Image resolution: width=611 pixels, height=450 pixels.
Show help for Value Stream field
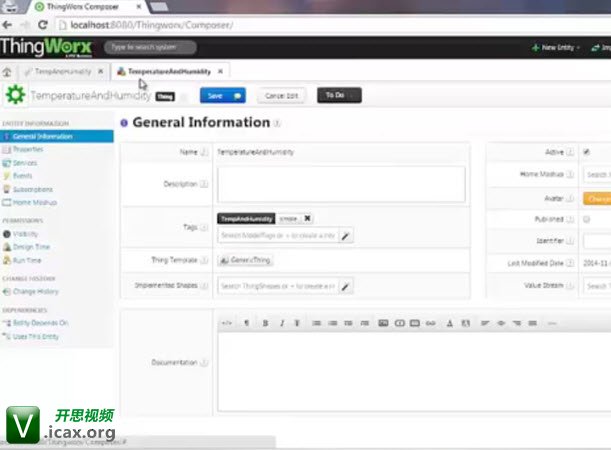click(570, 286)
